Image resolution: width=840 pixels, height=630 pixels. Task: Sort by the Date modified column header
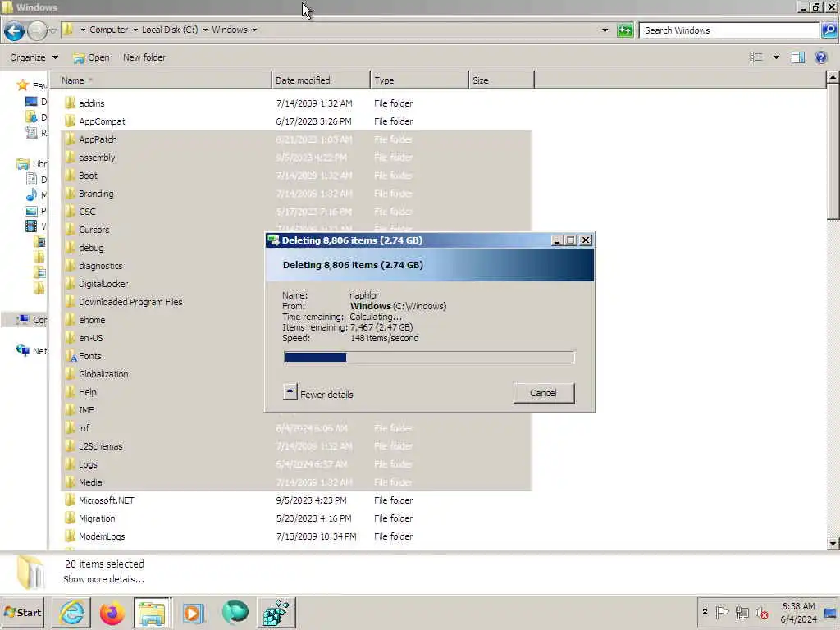pos(321,80)
